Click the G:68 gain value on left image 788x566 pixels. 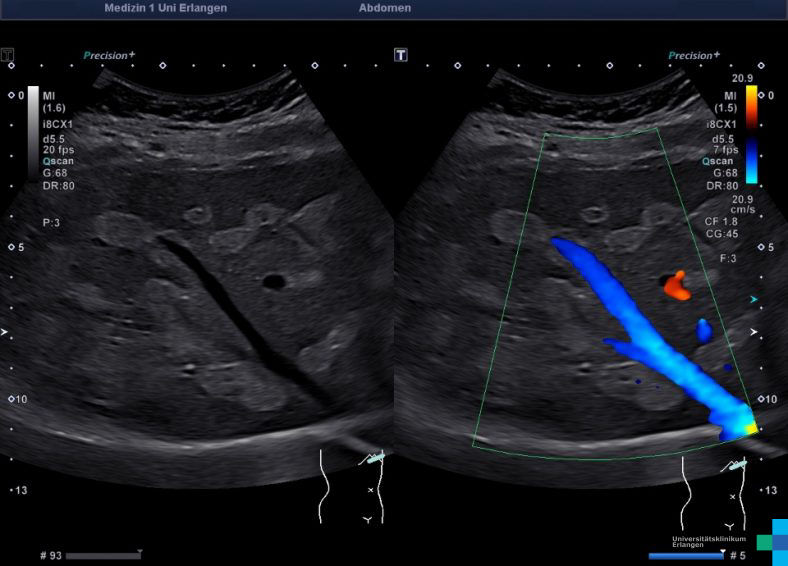(55, 173)
